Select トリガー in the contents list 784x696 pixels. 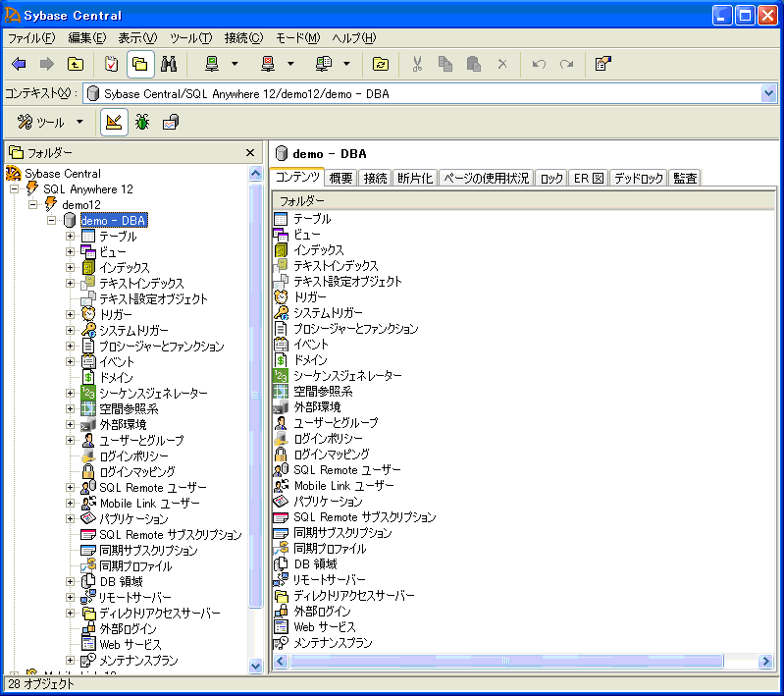click(x=310, y=297)
